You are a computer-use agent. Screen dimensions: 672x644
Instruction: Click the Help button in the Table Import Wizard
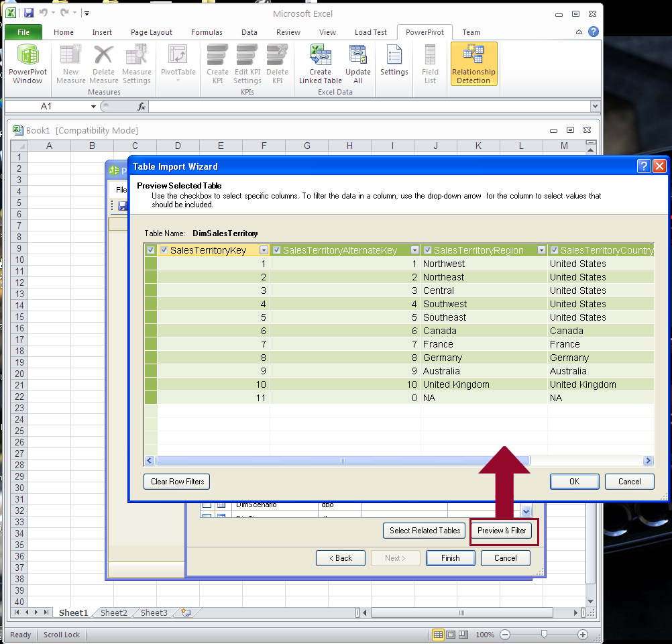[x=644, y=166]
